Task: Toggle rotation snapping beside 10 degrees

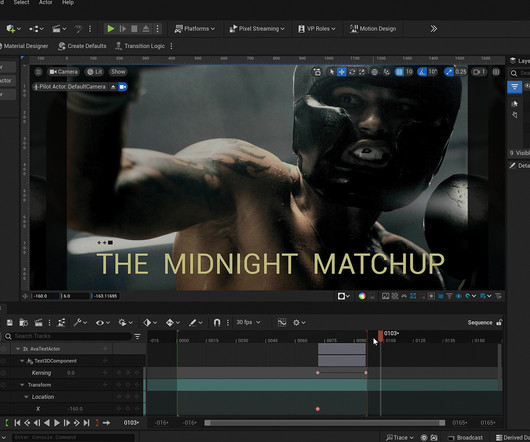Action: [x=422, y=72]
